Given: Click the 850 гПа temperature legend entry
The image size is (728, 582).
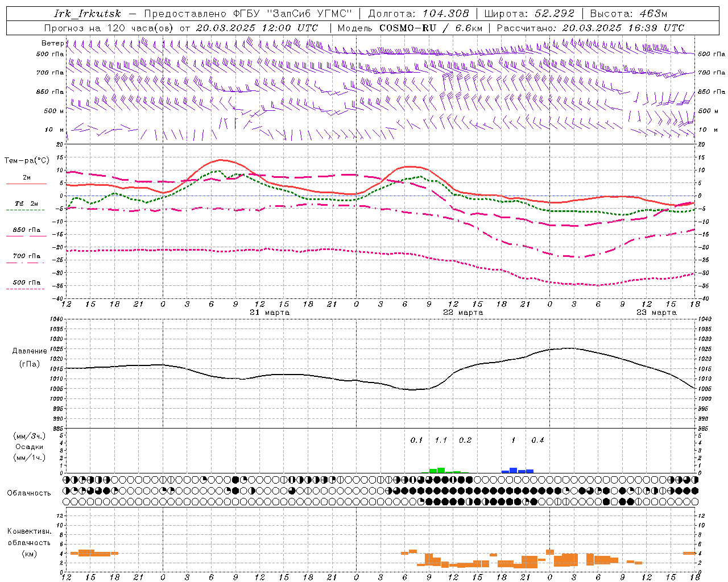Looking at the screenshot, I should tap(27, 230).
